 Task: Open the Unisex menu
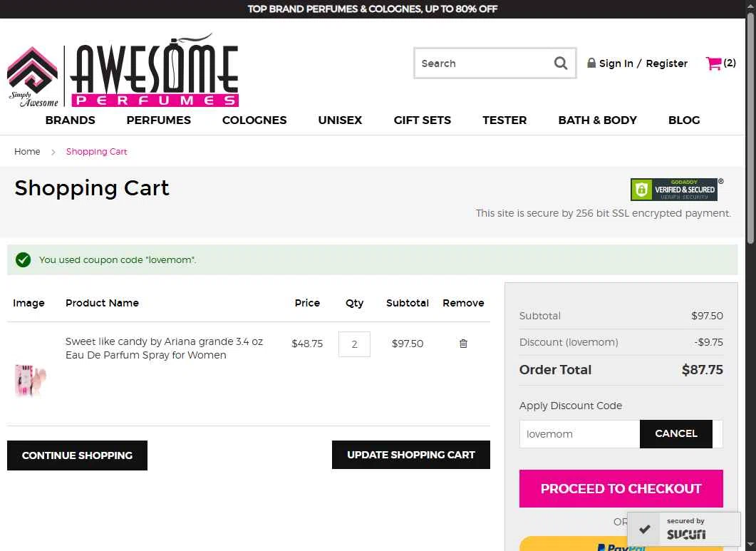340,120
